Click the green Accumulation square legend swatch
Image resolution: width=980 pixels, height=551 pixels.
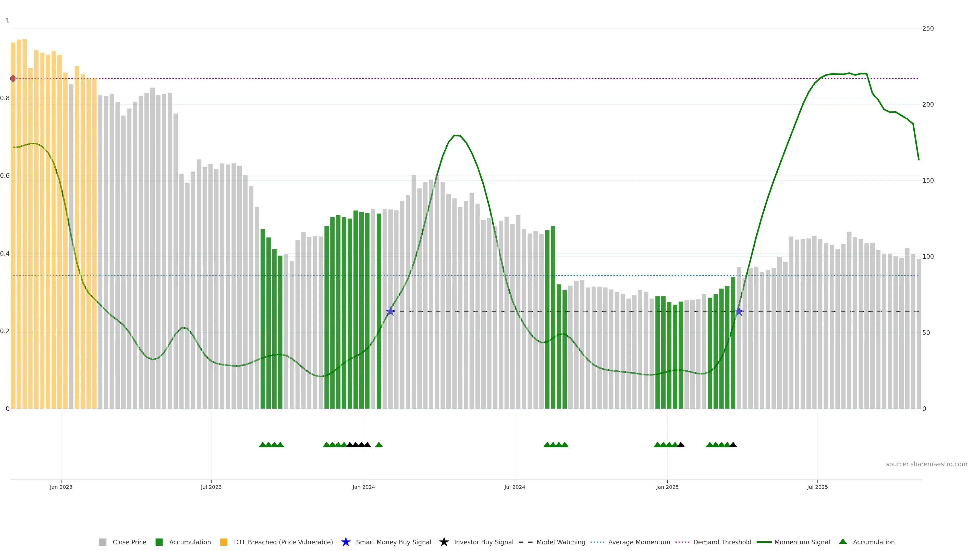click(159, 542)
